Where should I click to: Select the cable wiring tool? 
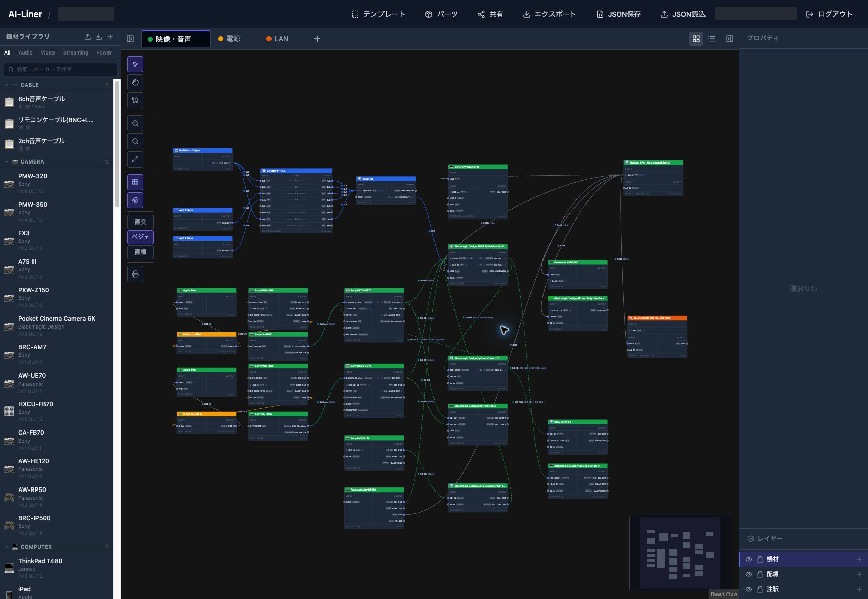point(135,100)
